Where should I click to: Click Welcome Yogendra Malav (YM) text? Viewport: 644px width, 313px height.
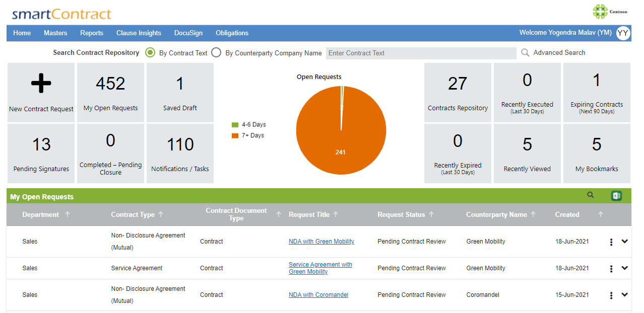pyautogui.click(x=565, y=33)
